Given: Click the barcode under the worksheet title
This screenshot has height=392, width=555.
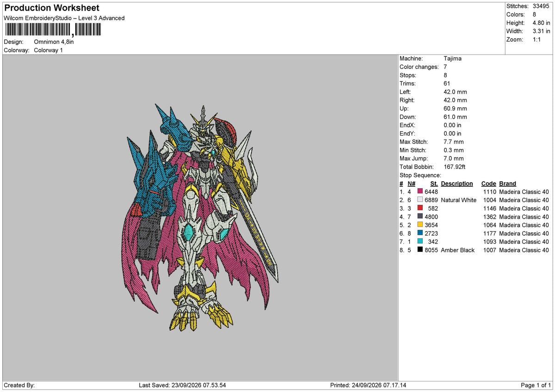Looking at the screenshot, I should click(x=52, y=30).
